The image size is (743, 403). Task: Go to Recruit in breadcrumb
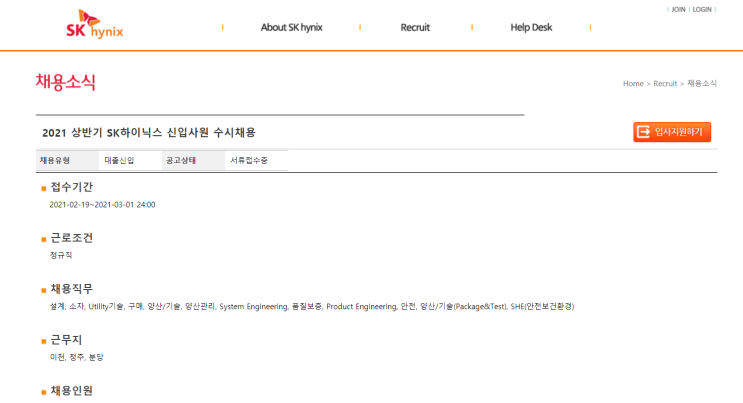click(665, 83)
